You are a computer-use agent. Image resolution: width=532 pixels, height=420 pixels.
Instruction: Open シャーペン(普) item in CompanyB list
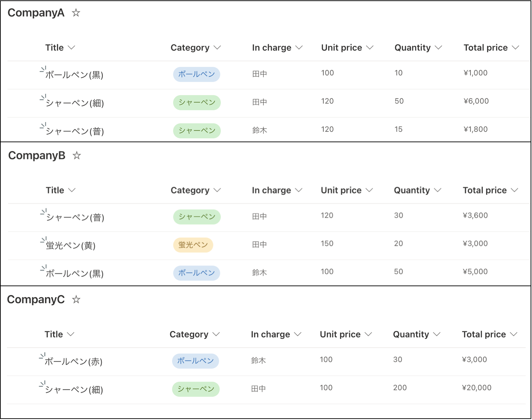coord(75,217)
